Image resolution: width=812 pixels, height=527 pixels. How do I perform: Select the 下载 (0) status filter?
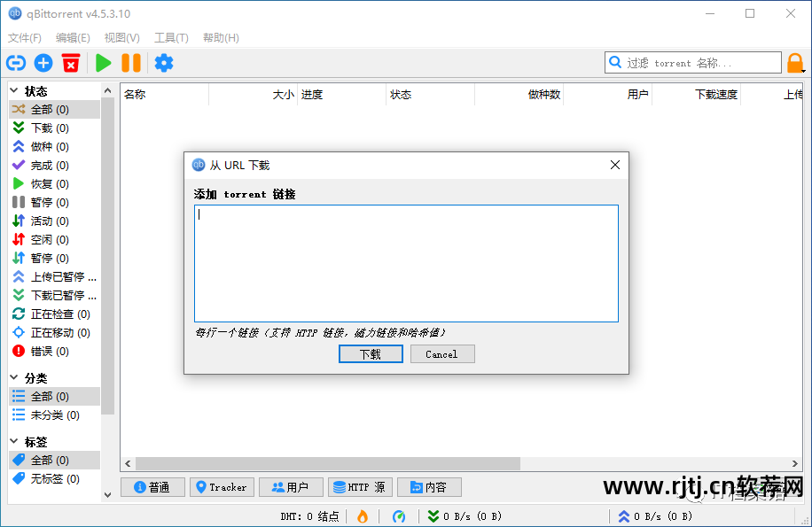pos(54,128)
